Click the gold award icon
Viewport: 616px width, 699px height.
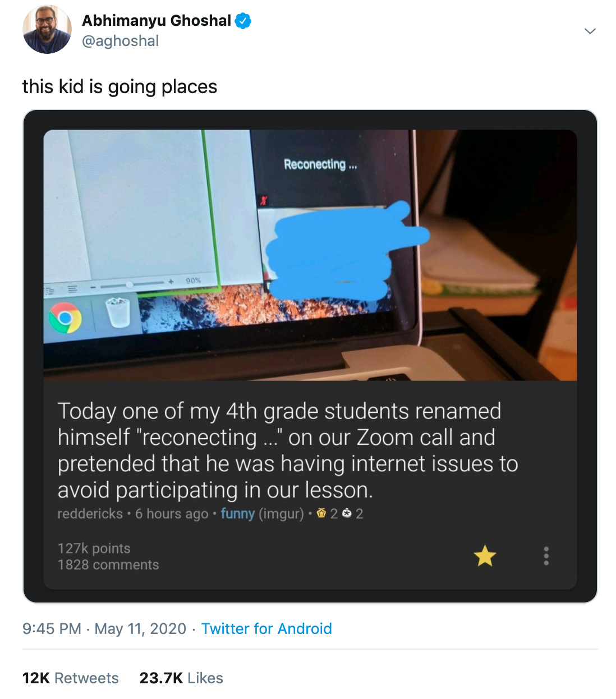pos(321,513)
